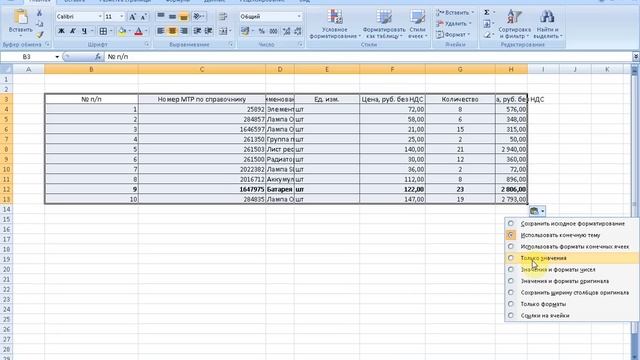640x360 pixels.
Task: Increase font size with the large A icon
Action: click(132, 17)
